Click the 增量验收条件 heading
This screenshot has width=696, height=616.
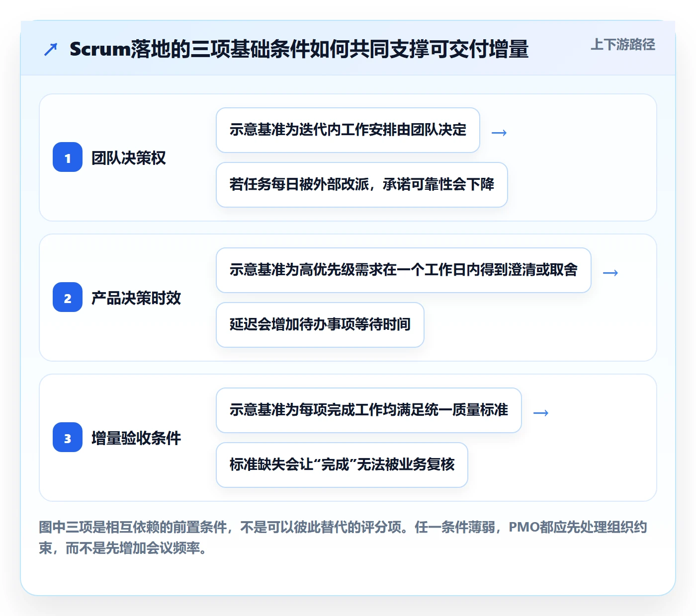coord(136,438)
